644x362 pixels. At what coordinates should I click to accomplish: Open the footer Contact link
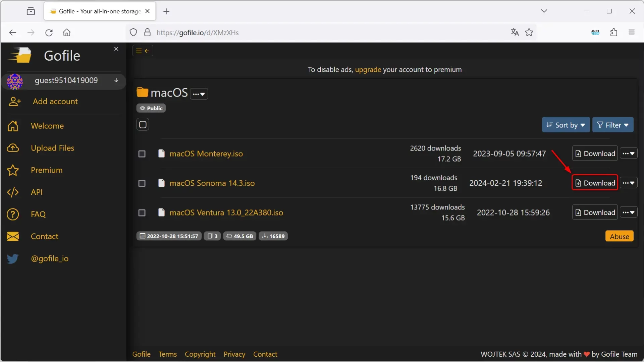[265, 354]
